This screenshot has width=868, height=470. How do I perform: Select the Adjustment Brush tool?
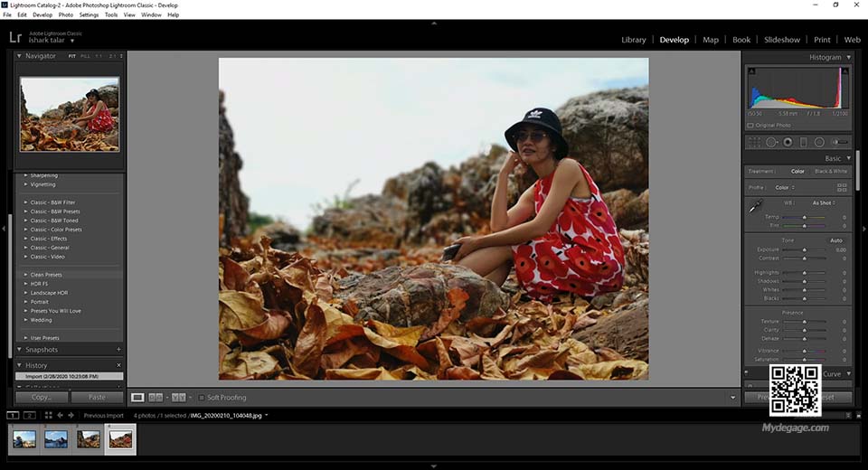[x=840, y=142]
